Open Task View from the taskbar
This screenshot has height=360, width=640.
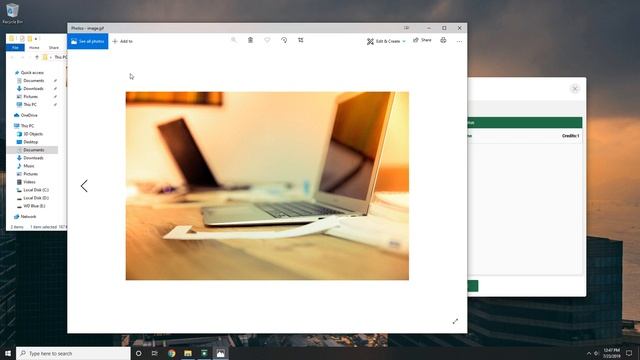pyautogui.click(x=155, y=353)
